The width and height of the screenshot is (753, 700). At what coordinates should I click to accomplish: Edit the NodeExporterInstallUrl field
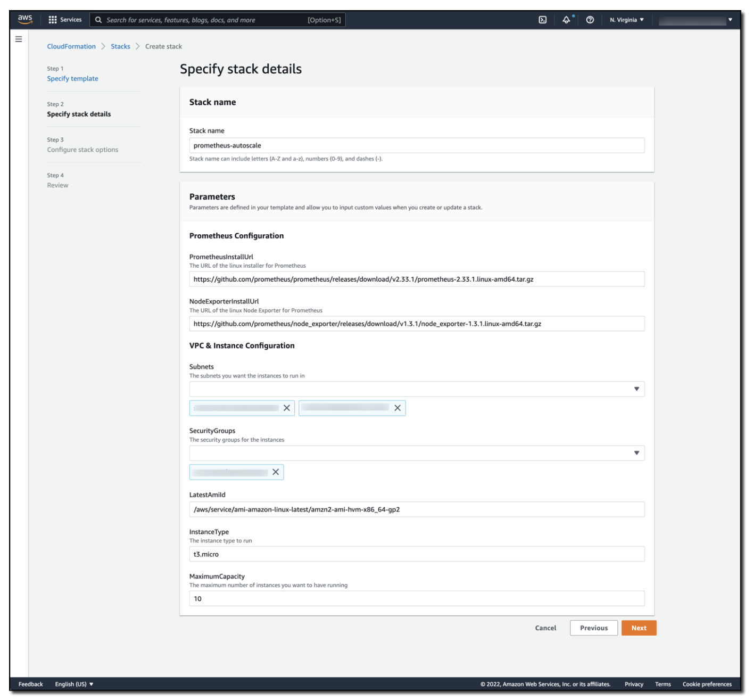tap(417, 324)
